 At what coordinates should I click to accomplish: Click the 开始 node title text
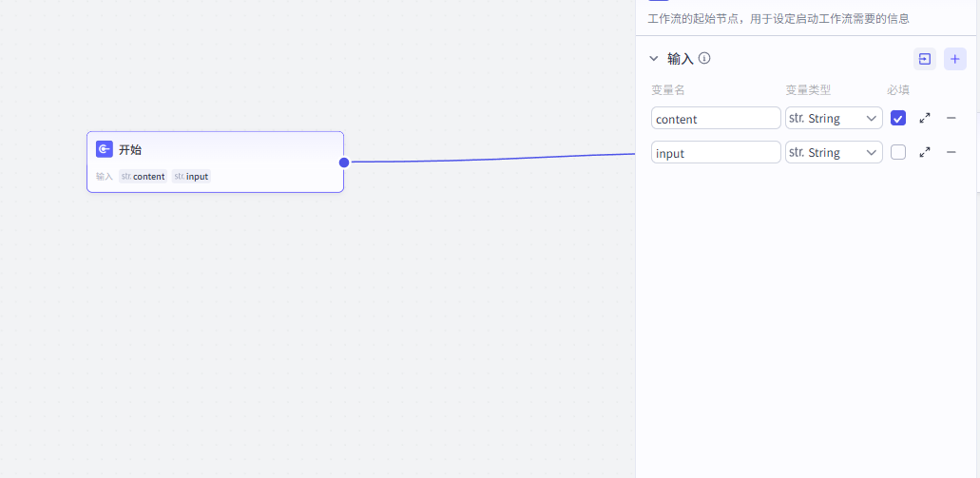(130, 150)
